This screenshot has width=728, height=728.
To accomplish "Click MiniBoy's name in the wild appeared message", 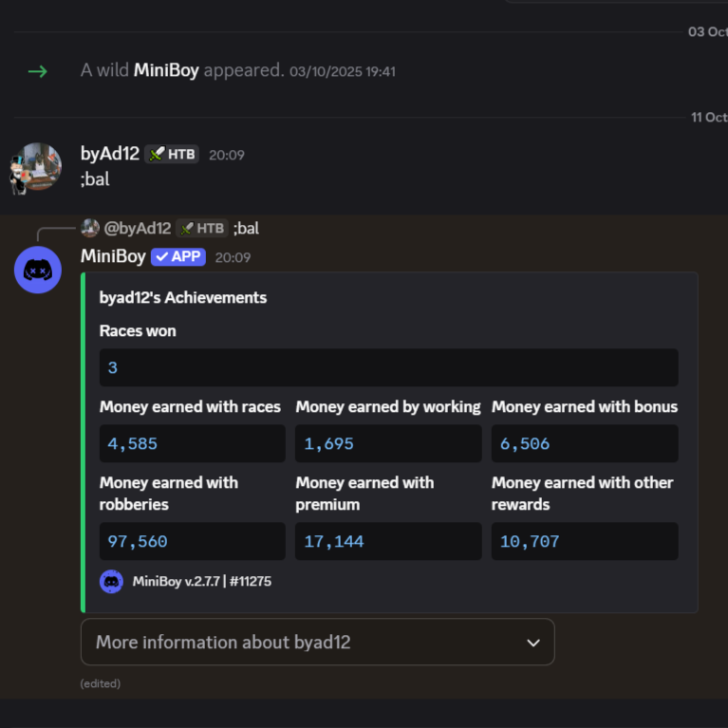I will pyautogui.click(x=166, y=71).
